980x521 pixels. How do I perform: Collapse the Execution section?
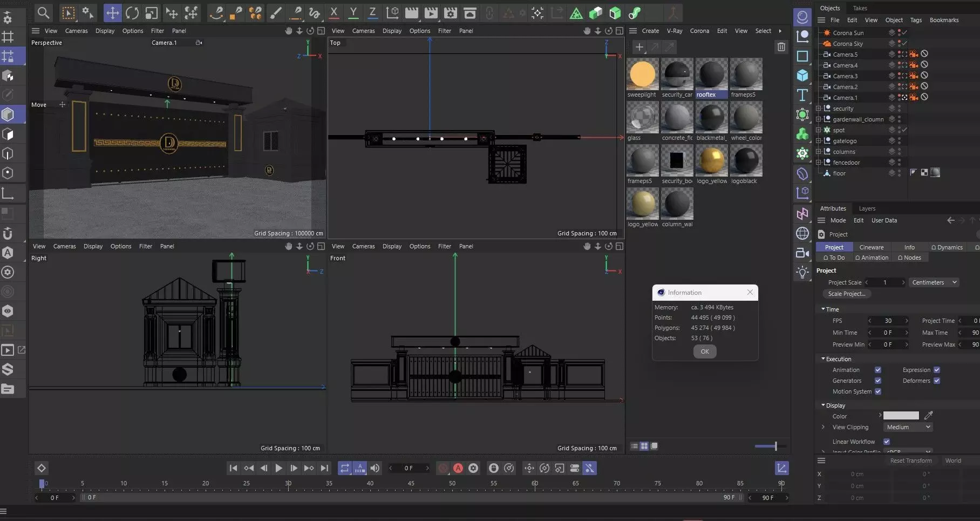click(x=823, y=359)
